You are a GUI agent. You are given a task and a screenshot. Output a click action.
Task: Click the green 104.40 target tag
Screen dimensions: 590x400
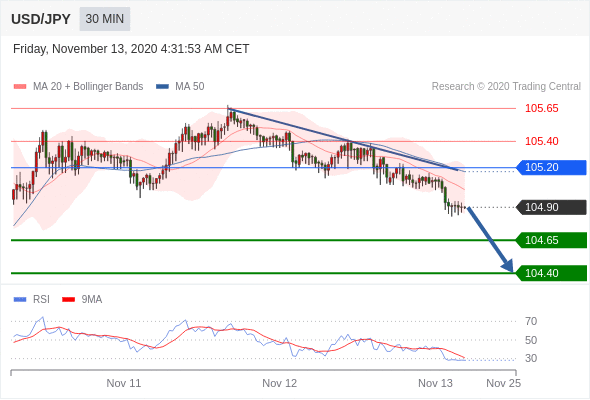click(x=551, y=273)
